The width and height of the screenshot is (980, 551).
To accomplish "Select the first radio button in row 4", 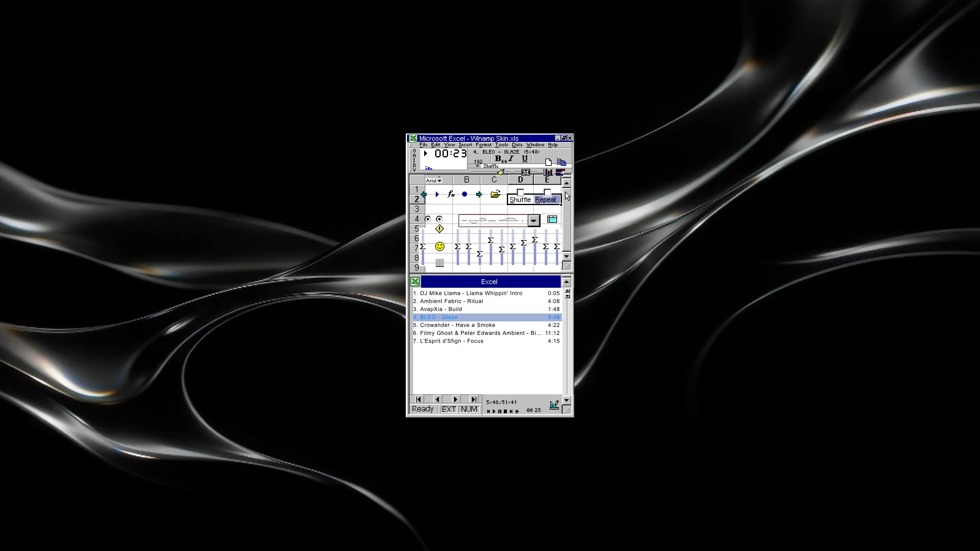I will coord(428,219).
